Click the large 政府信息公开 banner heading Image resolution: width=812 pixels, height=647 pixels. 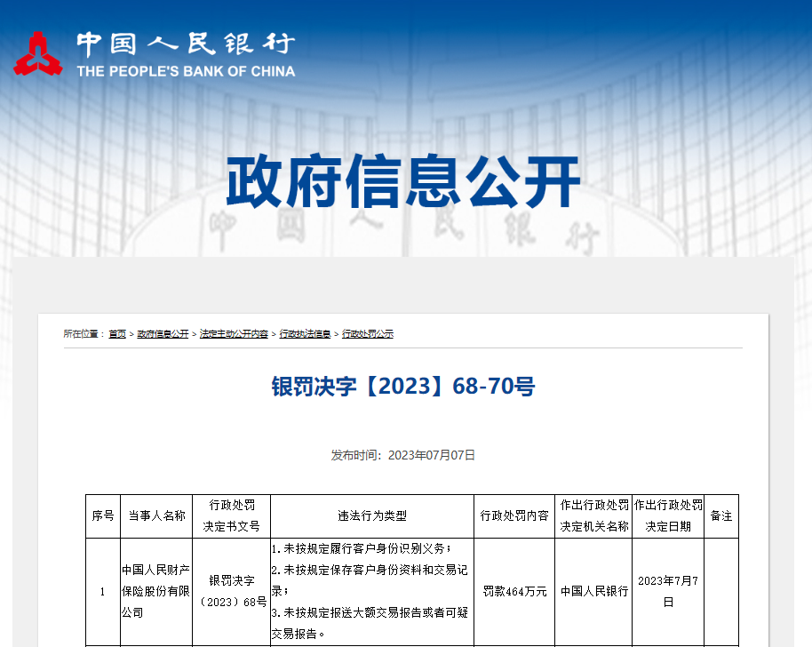404,180
